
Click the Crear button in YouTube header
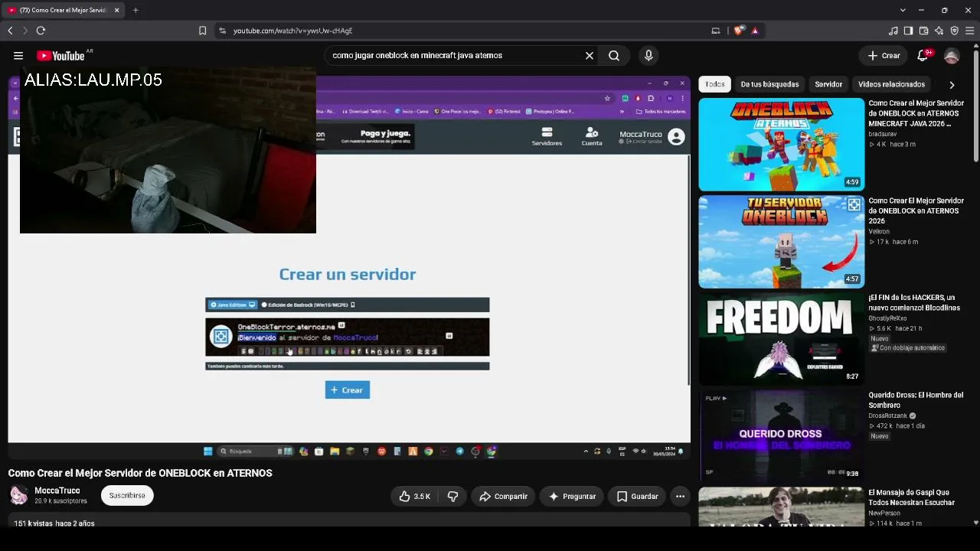(884, 55)
